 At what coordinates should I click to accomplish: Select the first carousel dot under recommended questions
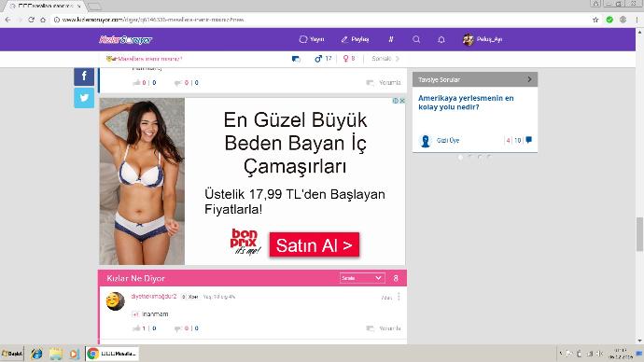460,157
